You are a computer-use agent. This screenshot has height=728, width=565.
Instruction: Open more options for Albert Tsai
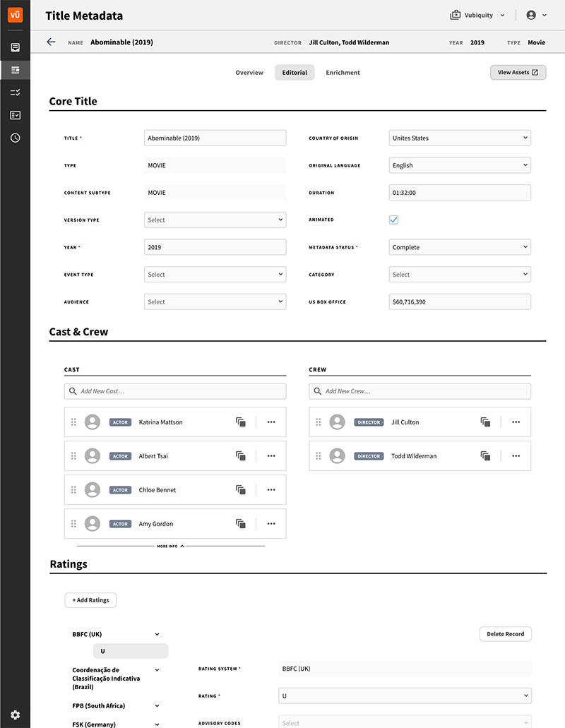click(x=271, y=456)
